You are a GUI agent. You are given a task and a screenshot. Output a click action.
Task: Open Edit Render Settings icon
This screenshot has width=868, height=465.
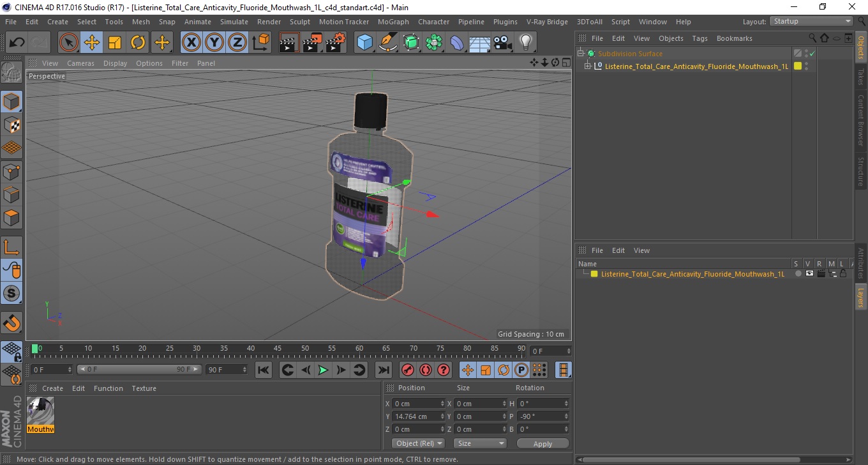(x=336, y=43)
